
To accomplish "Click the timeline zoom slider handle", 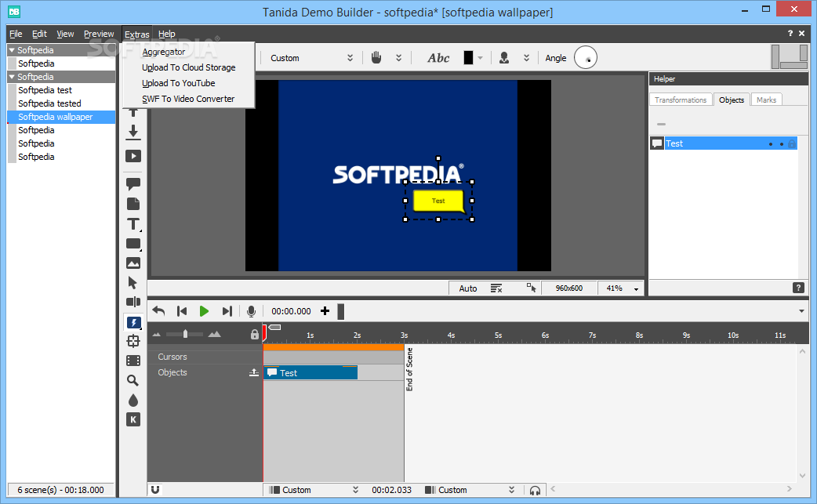I will (x=185, y=334).
